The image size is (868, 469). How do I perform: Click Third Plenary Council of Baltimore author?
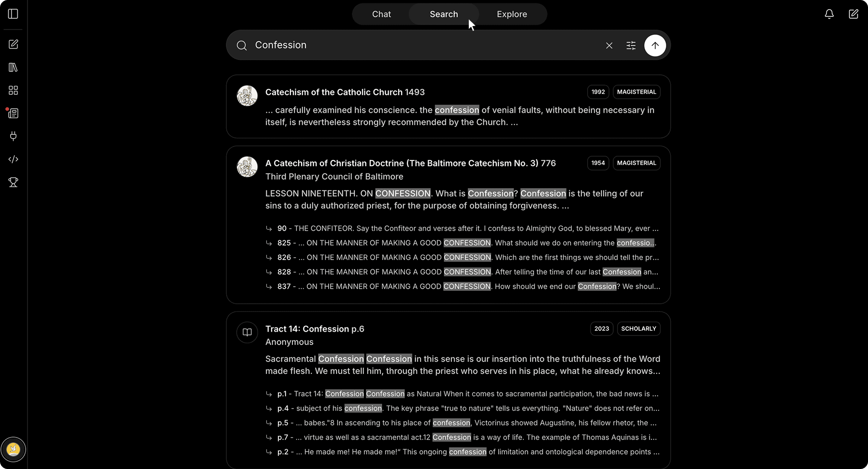pyautogui.click(x=334, y=176)
